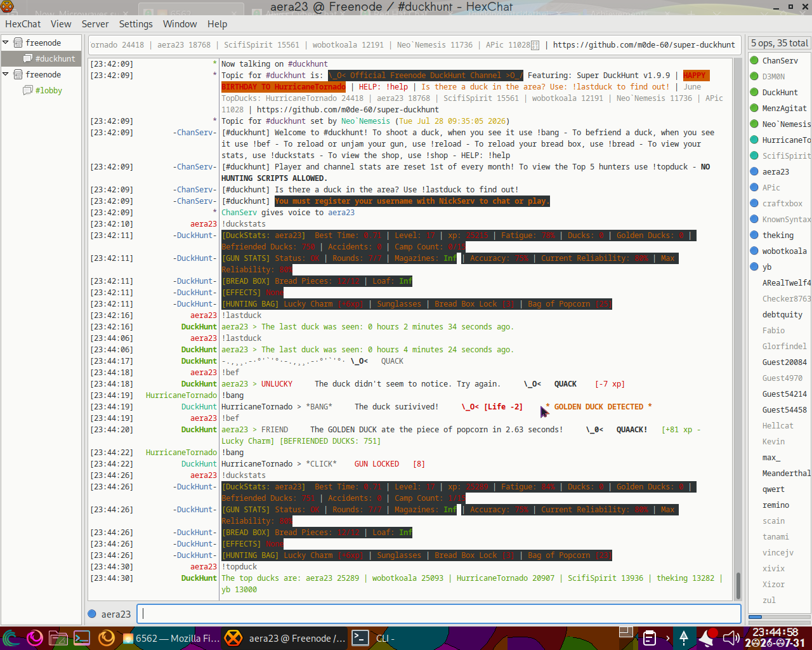
Task: Click the blue voice dot beside theking
Action: coord(754,235)
